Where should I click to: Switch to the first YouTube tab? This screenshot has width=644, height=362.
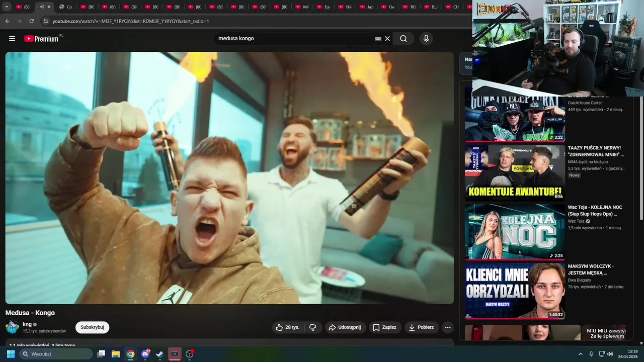coord(23,7)
